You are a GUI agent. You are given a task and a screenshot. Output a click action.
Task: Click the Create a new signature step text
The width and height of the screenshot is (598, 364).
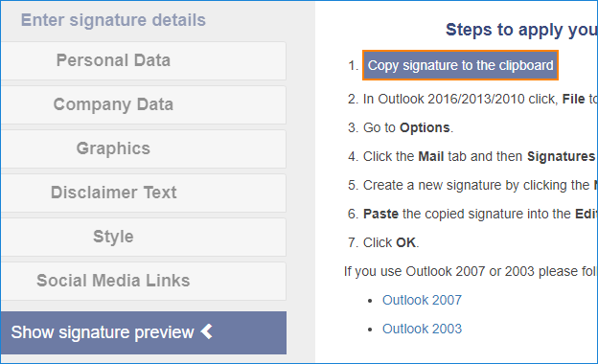tap(480, 185)
